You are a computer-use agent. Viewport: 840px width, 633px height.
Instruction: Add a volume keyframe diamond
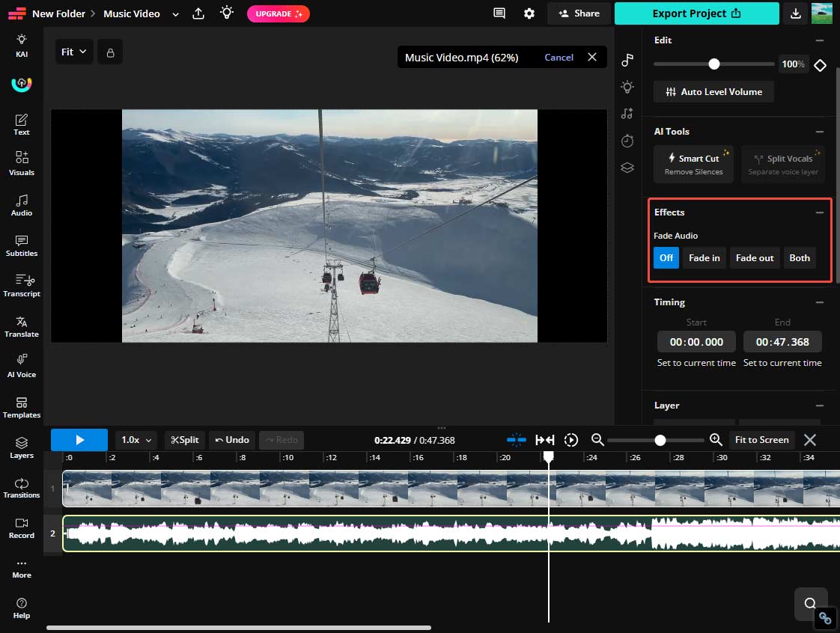820,65
